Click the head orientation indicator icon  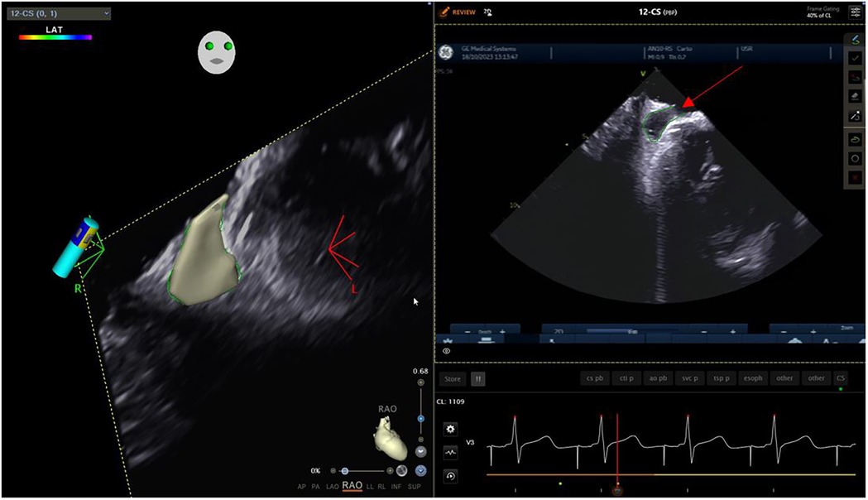(x=217, y=52)
